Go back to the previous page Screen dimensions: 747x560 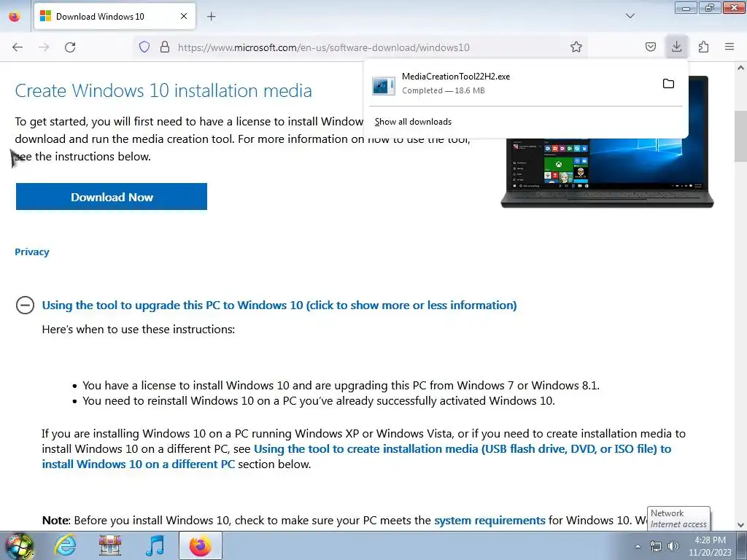pos(18,47)
